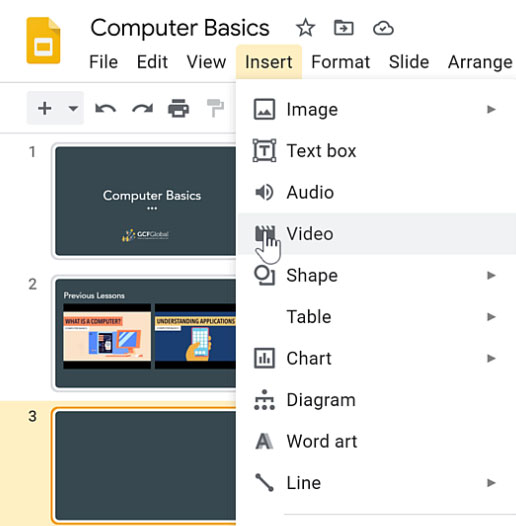Add a new slide with plus button
The image size is (516, 526).
coord(45,108)
